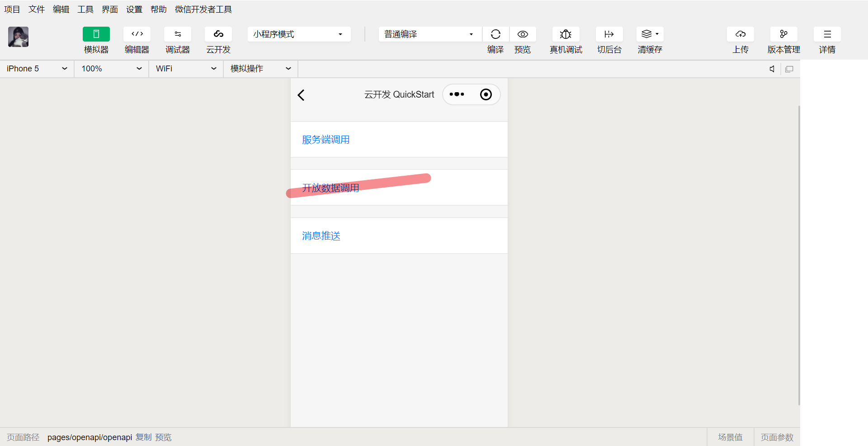
Task: Open the 编辑 menu
Action: coord(61,9)
